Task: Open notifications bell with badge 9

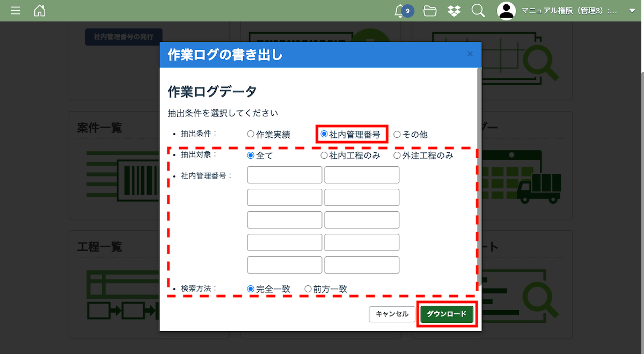Action: coord(399,11)
